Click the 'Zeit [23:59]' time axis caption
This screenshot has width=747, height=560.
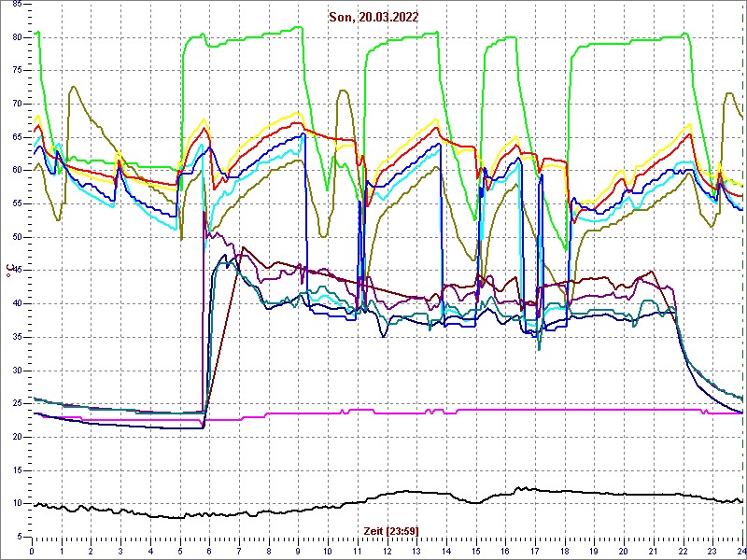(391, 531)
